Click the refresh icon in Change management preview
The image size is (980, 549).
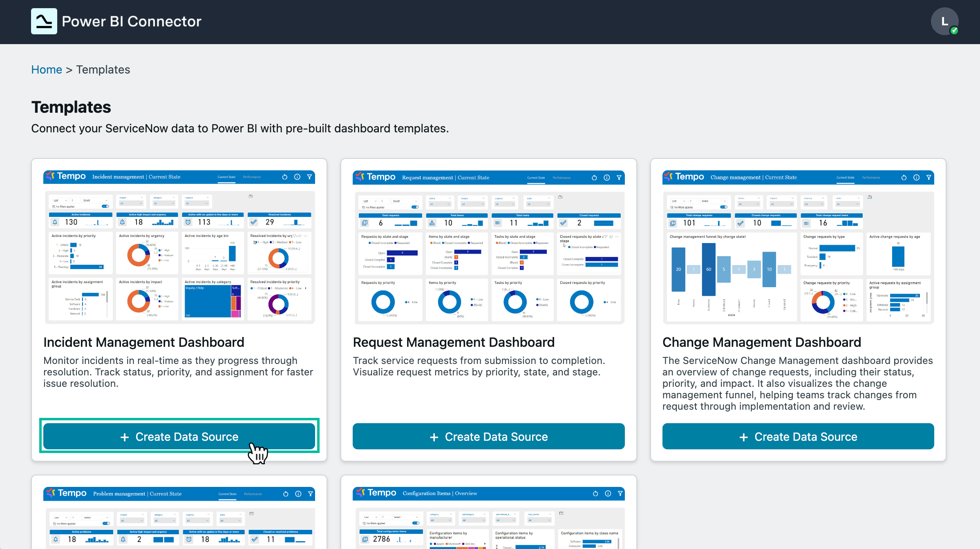904,178
